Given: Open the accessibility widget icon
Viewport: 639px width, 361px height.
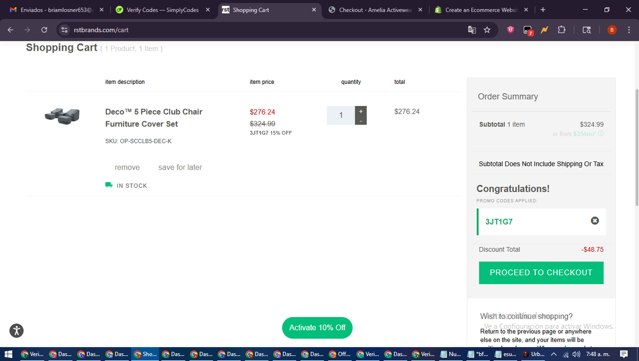Looking at the screenshot, I should (16, 330).
